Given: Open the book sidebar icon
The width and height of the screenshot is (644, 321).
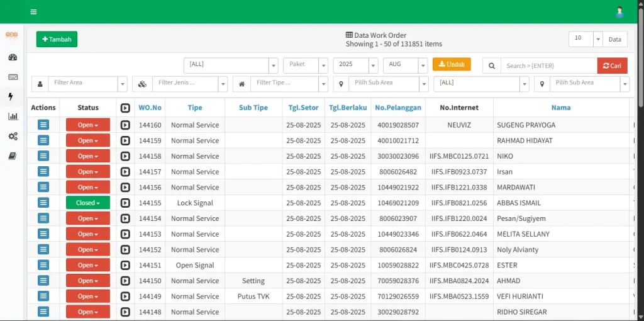Looking at the screenshot, I should point(13,155).
